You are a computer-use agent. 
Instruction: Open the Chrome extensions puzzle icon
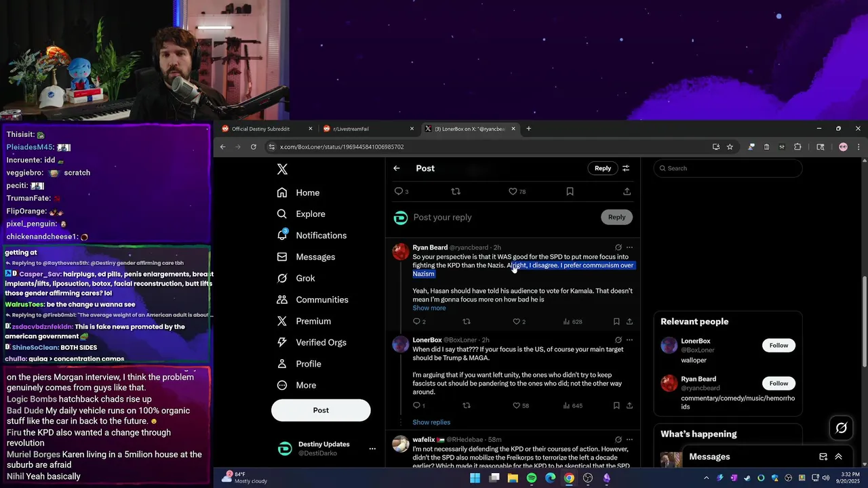click(x=797, y=147)
